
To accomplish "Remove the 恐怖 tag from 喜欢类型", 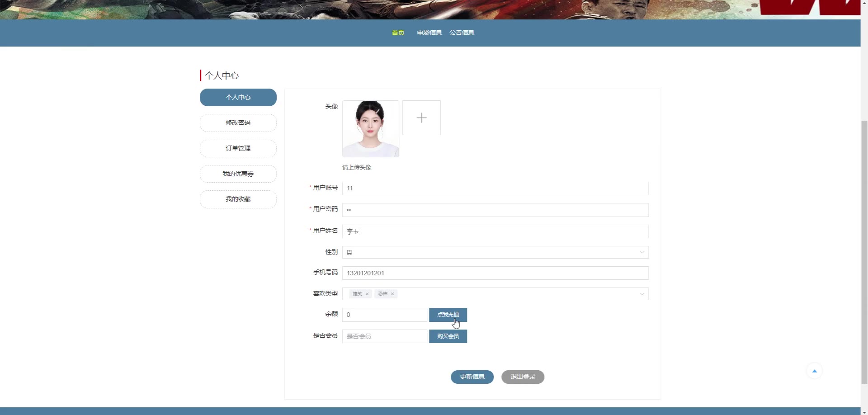I will tap(392, 294).
